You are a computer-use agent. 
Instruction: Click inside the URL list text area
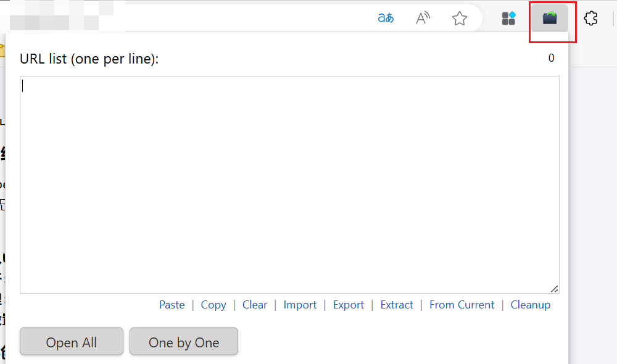coord(289,184)
